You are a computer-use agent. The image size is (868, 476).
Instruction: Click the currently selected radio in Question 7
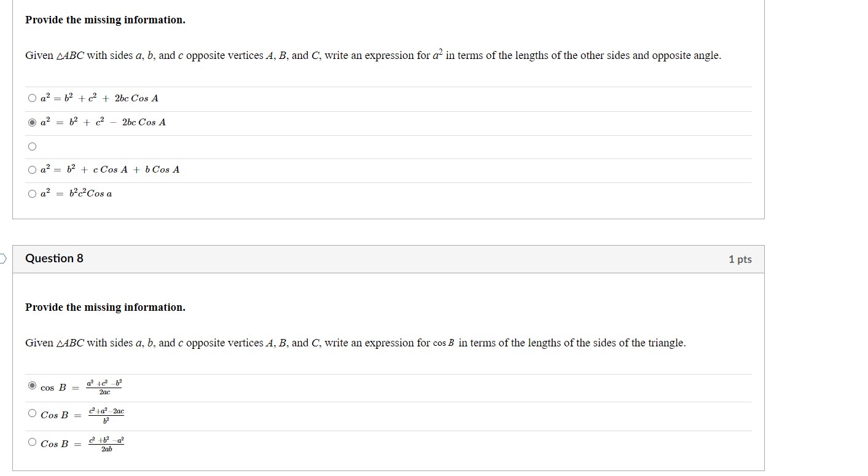(31, 122)
